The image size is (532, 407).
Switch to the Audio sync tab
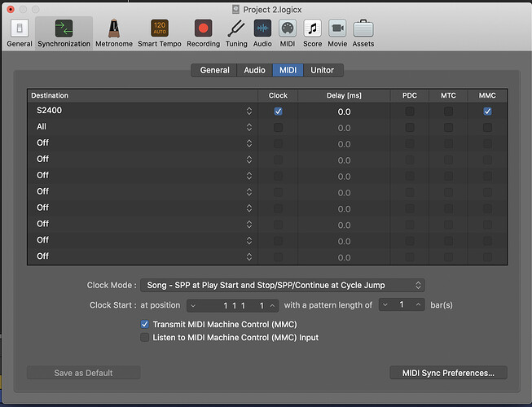(254, 70)
